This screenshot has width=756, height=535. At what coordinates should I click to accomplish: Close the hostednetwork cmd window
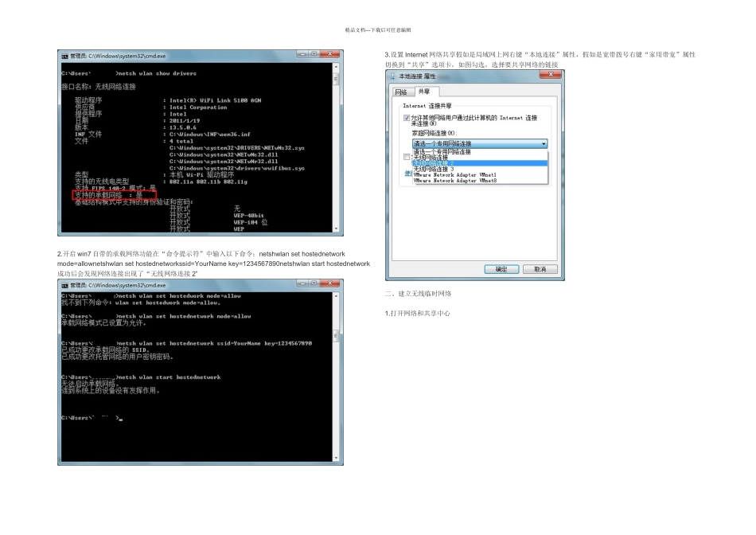[330, 283]
